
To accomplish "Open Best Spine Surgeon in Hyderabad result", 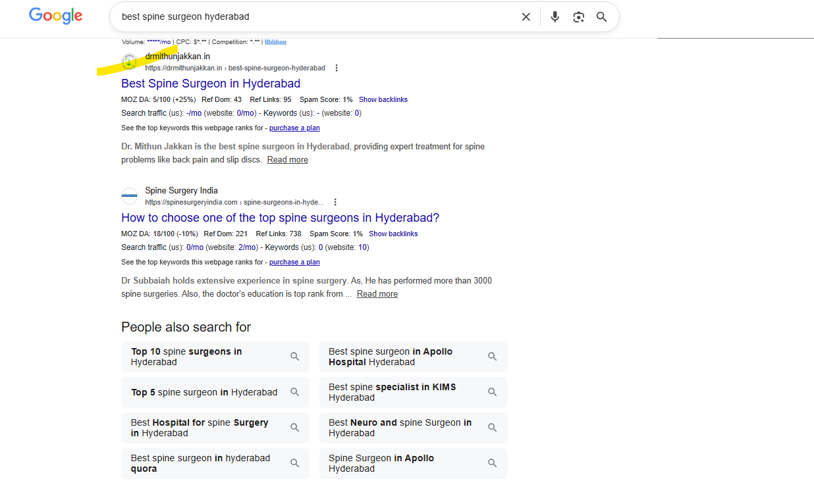I will tap(211, 84).
